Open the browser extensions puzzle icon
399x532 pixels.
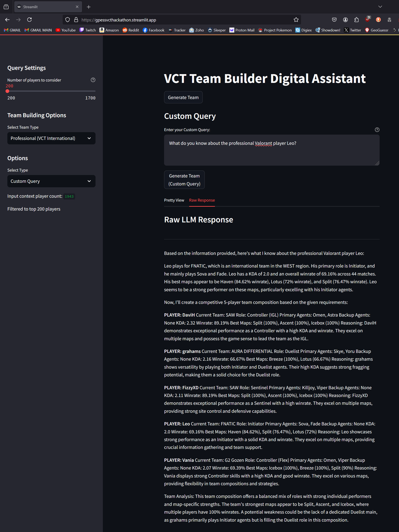(357, 20)
